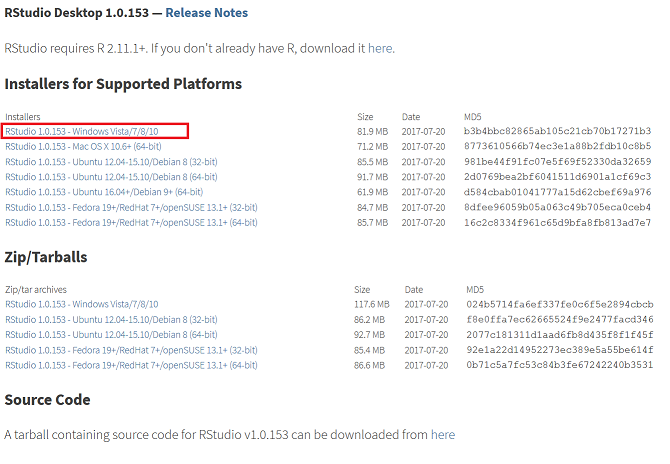Select MD5 hash 981be44f91fc07e5f69f52330da32659

tap(557, 162)
